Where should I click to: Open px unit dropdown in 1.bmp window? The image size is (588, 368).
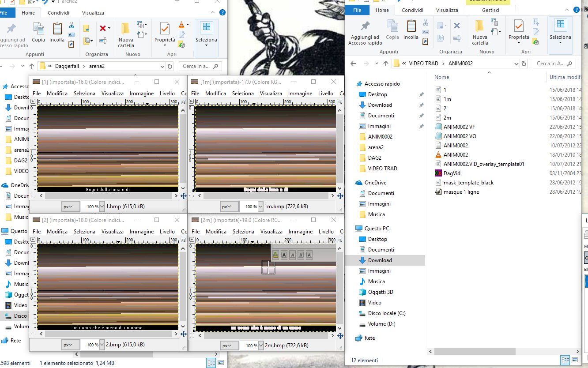click(71, 207)
